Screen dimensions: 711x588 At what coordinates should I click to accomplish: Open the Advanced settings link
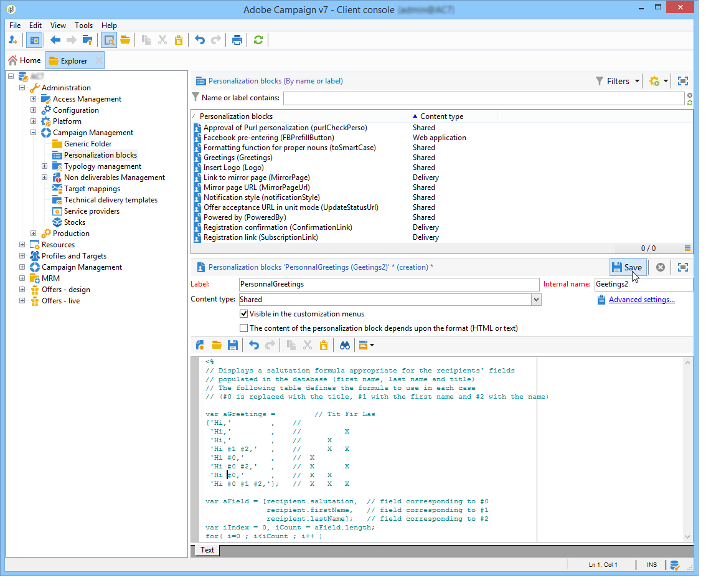(x=641, y=300)
